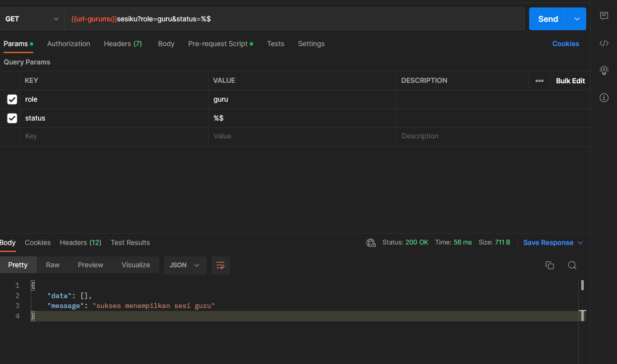The image size is (617, 364).
Task: Select the Pretty view mode
Action: (x=18, y=265)
